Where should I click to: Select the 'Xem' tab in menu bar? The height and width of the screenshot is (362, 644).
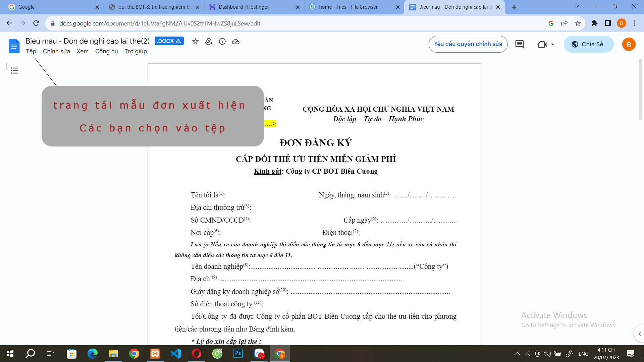tap(82, 51)
